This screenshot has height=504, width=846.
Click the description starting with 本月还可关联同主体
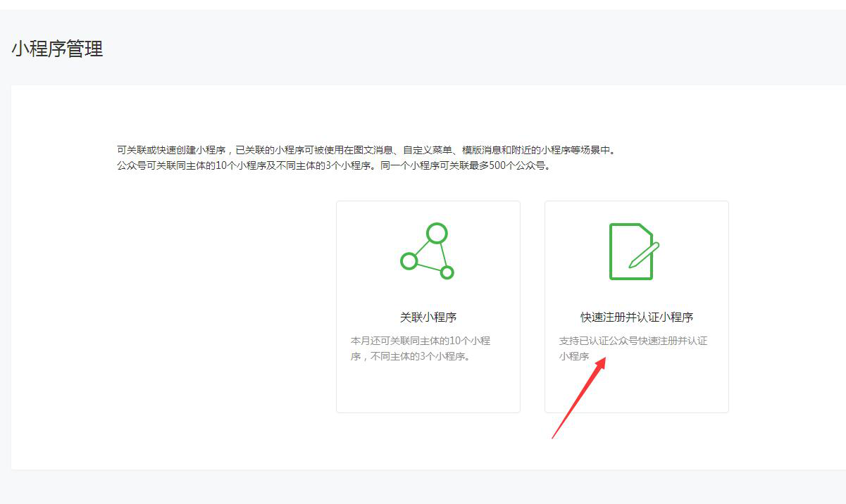(421, 348)
